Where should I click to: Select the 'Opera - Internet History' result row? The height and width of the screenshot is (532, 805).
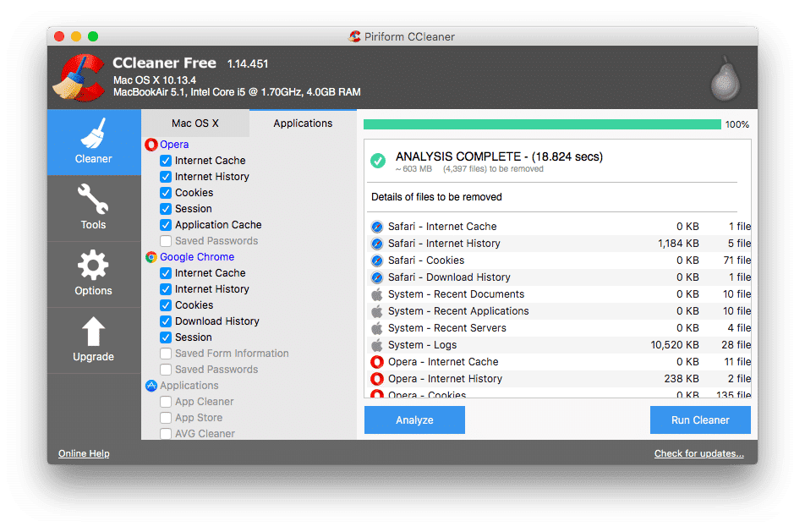(x=559, y=379)
